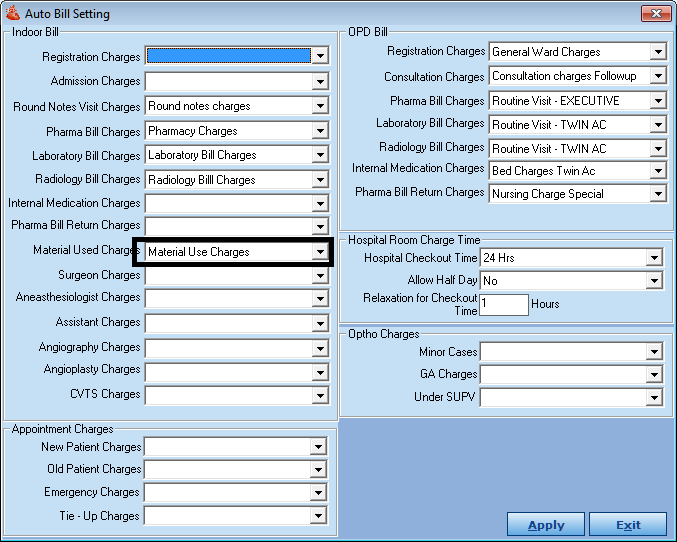Expand Emergency Charges dropdown
Image resolution: width=677 pixels, height=542 pixels.
(x=320, y=493)
